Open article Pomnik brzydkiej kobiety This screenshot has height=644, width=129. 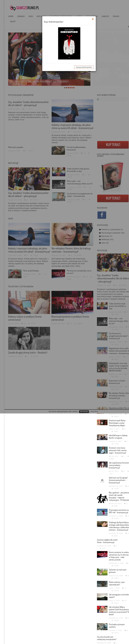(x=77, y=149)
